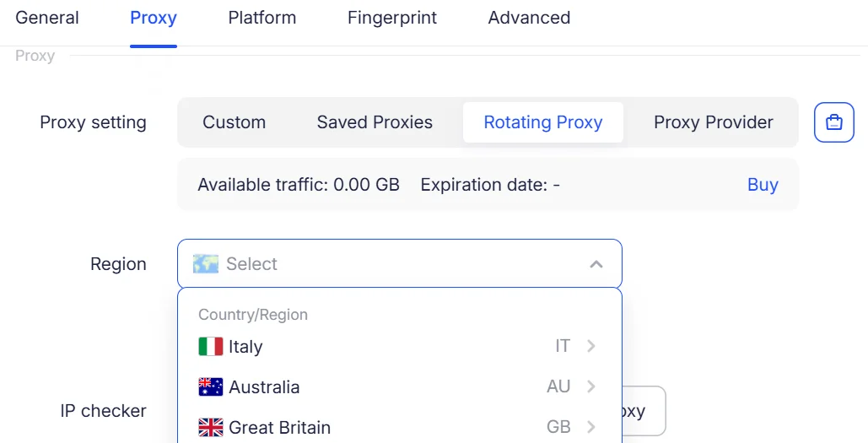Viewport: 868px width, 443px height.
Task: Click the proxy store bag icon
Action: pos(833,122)
